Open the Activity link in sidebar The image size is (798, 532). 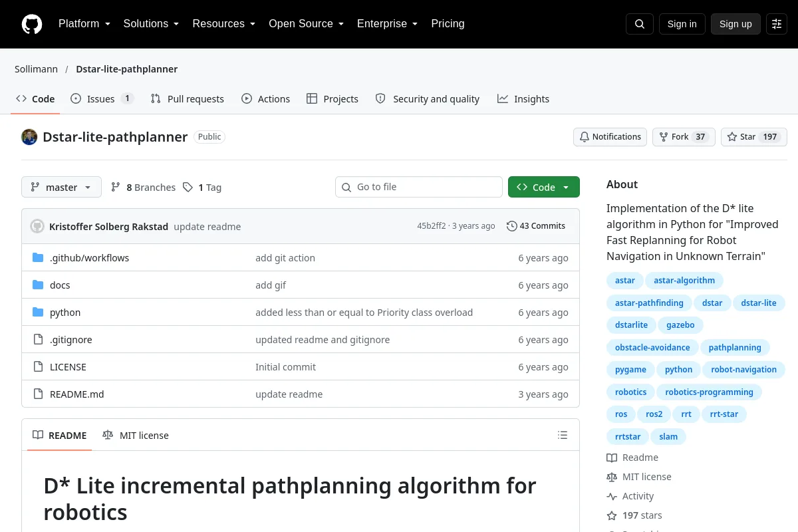[630, 496]
